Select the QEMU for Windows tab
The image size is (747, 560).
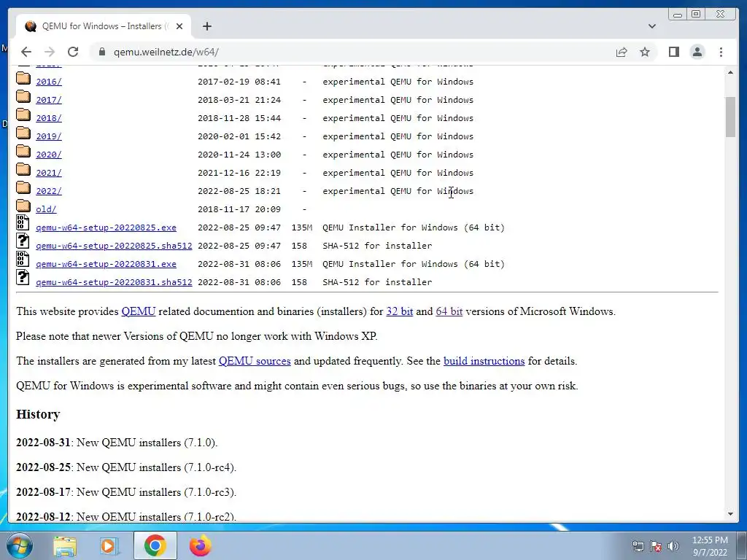coord(104,26)
